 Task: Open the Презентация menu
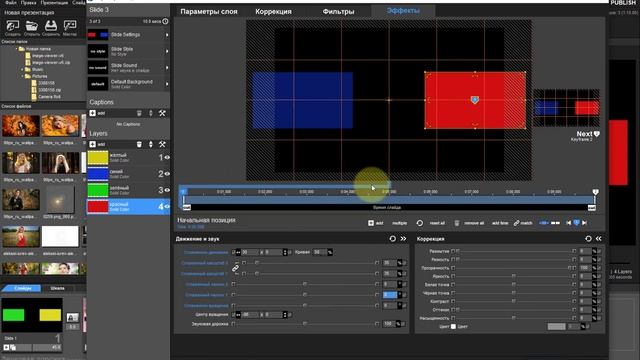coord(54,2)
